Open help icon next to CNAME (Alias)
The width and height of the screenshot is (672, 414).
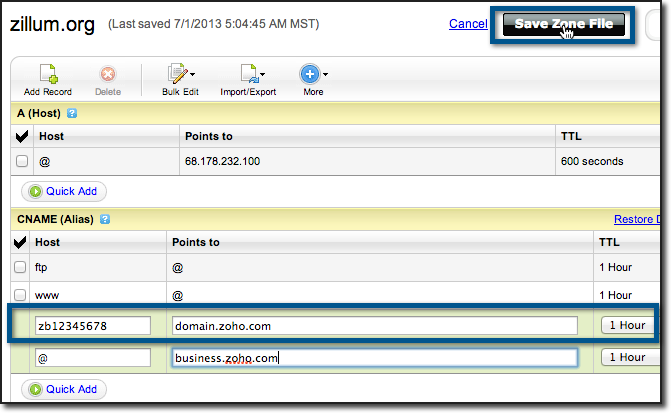(x=105, y=219)
